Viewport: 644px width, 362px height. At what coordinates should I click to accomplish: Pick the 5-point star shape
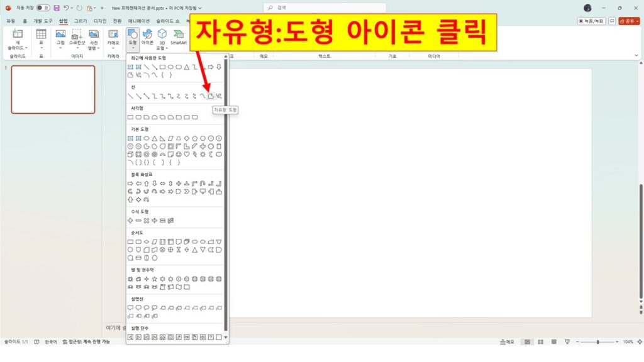tap(155, 278)
